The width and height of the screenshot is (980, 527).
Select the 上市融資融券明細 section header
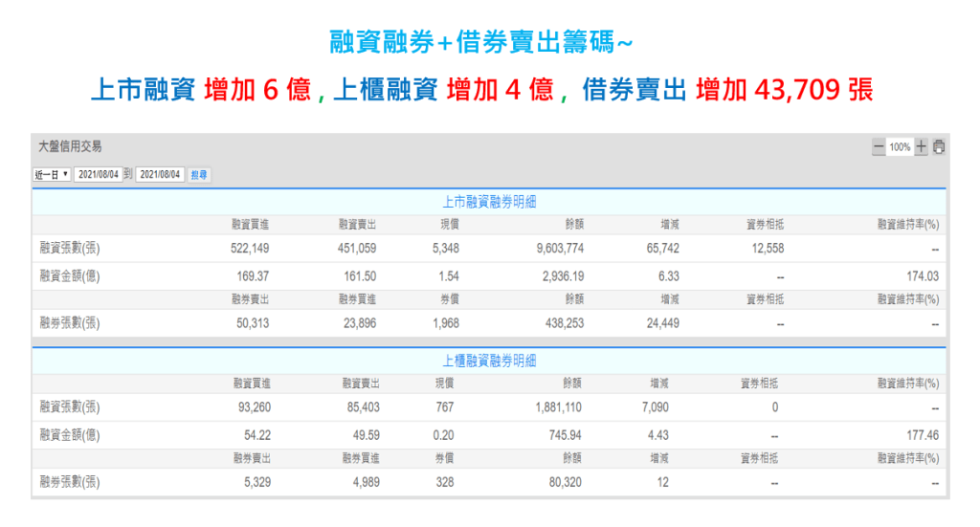tap(489, 202)
